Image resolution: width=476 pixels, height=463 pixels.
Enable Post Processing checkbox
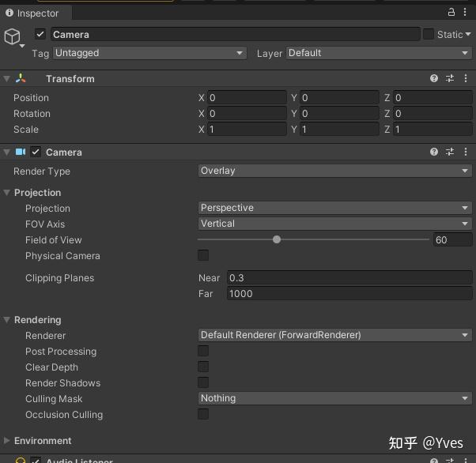(203, 351)
